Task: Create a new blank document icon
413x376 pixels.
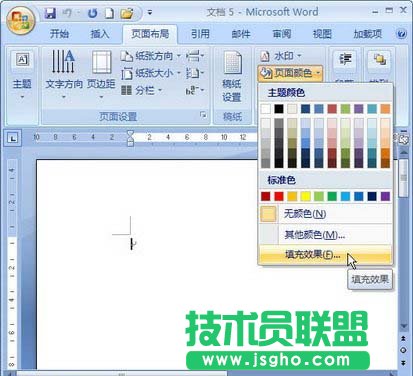Action: (x=110, y=13)
